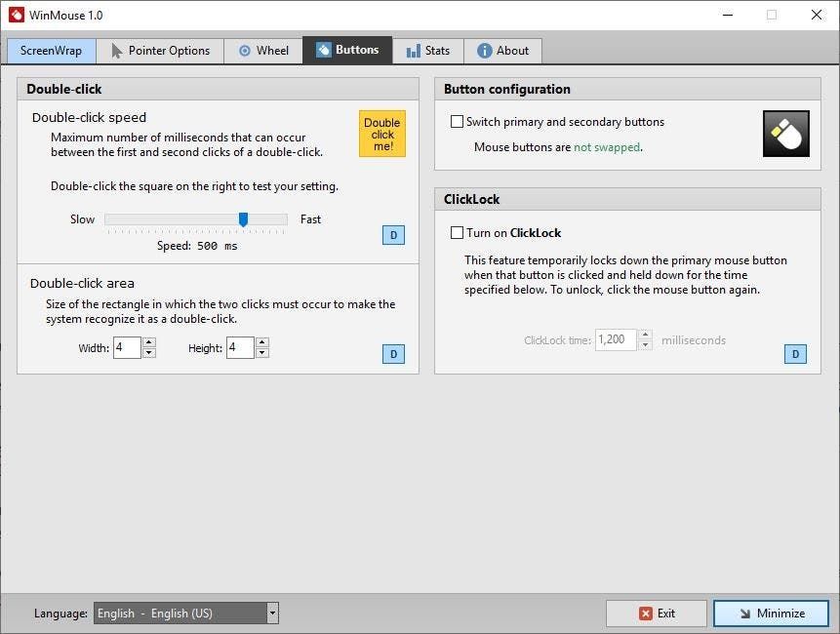Reset ClickLock time with its D button
This screenshot has height=634, width=840.
point(795,354)
